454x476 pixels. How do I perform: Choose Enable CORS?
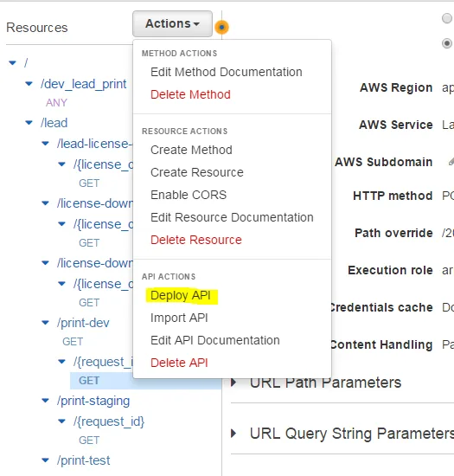pos(189,195)
